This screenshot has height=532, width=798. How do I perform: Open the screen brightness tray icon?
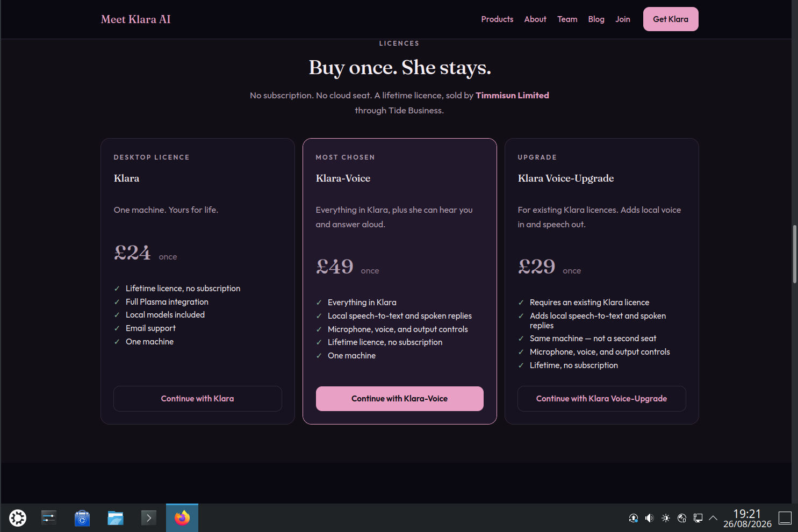tap(666, 518)
